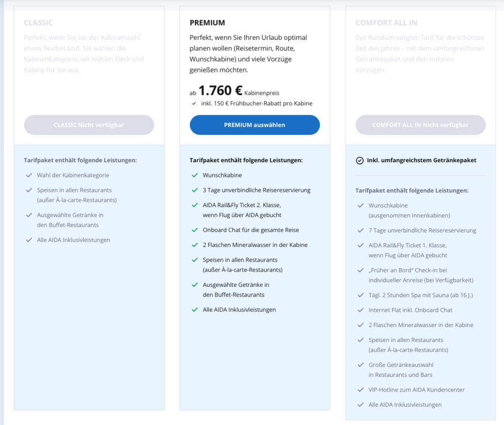The height and width of the screenshot is (425, 504).
Task: Click checkmark next to Frühbucher-Rabatt pro Kabine
Action: point(193,103)
